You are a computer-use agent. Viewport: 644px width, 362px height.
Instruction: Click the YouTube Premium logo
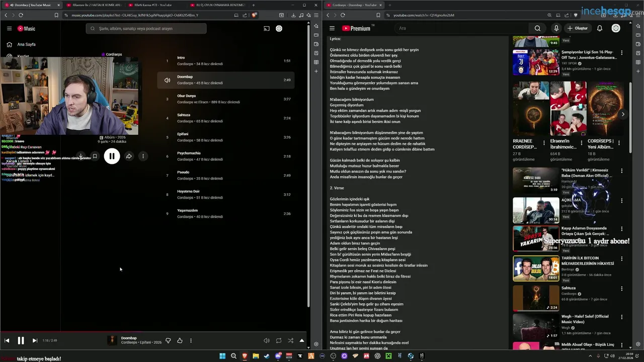tap(357, 28)
